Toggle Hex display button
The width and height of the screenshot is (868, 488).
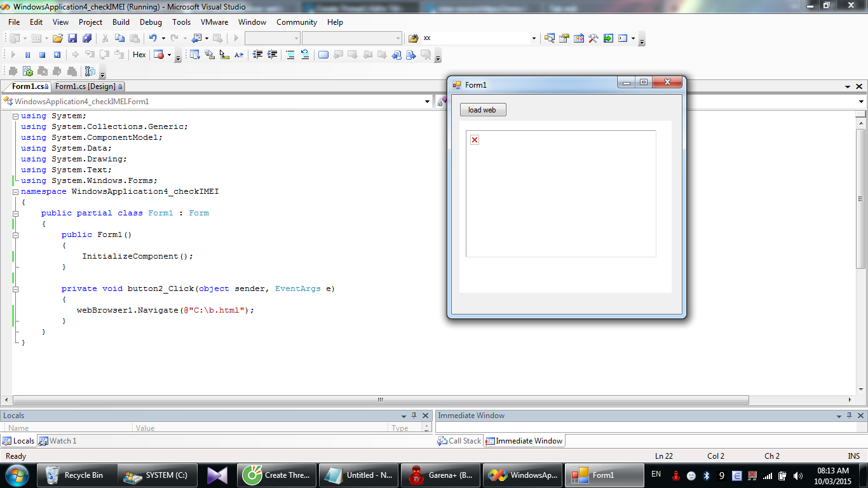pyautogui.click(x=139, y=55)
